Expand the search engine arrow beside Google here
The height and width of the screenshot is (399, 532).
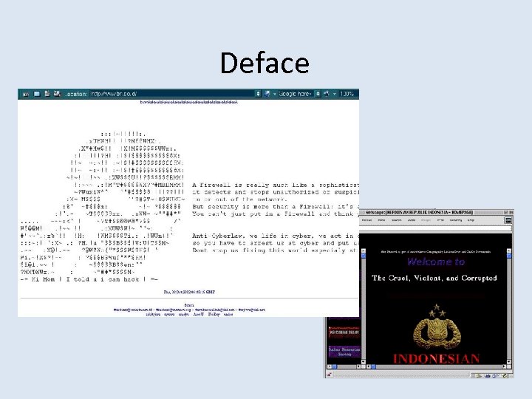[x=274, y=94]
